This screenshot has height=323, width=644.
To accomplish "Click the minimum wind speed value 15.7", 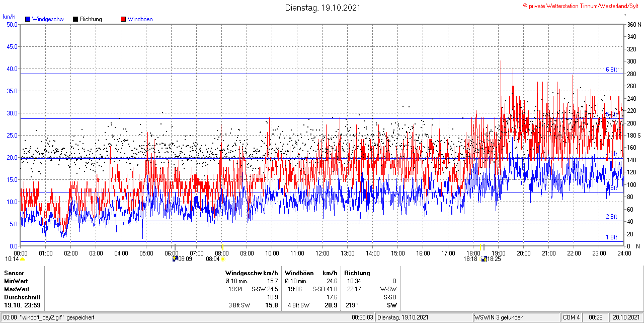I will (273, 281).
